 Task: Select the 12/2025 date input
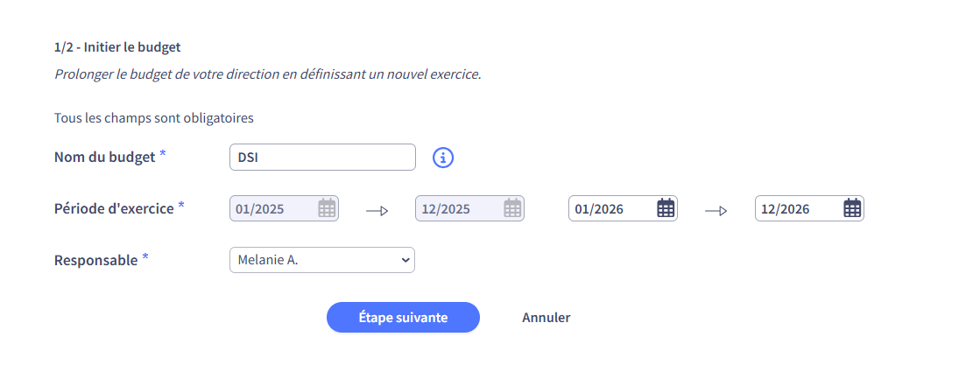point(470,208)
